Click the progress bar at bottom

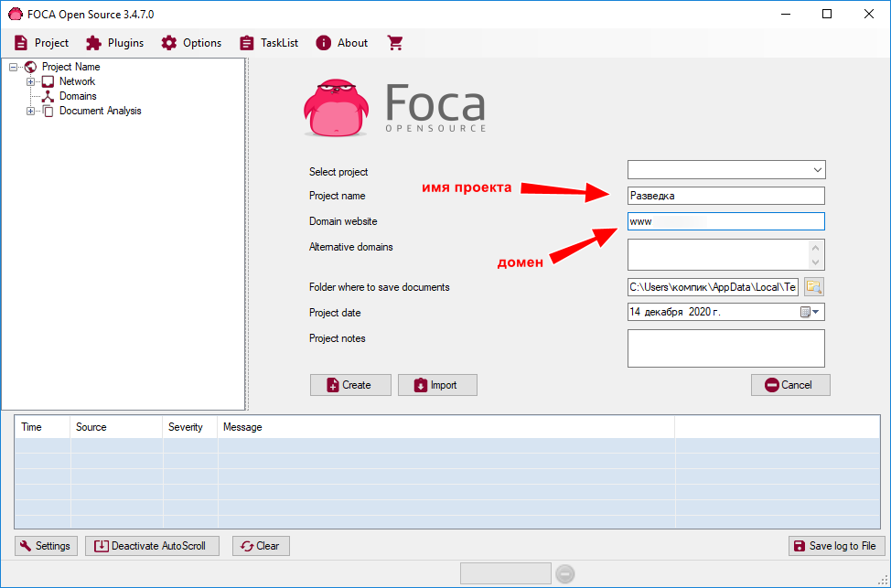(506, 573)
